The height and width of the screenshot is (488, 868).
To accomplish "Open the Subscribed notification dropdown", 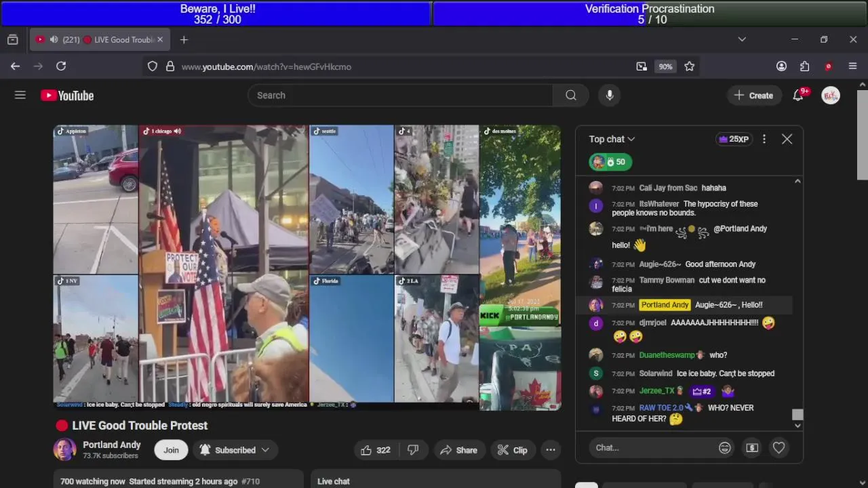I will tap(235, 450).
